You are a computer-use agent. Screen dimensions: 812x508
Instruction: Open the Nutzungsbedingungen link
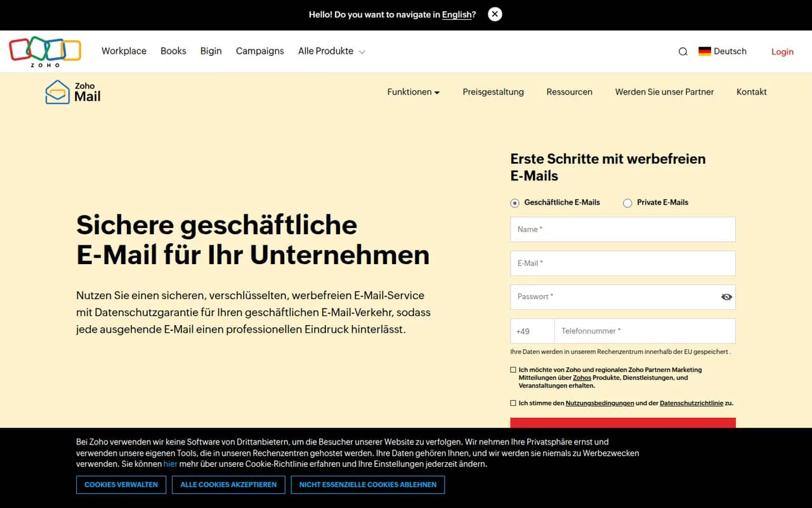[599, 403]
